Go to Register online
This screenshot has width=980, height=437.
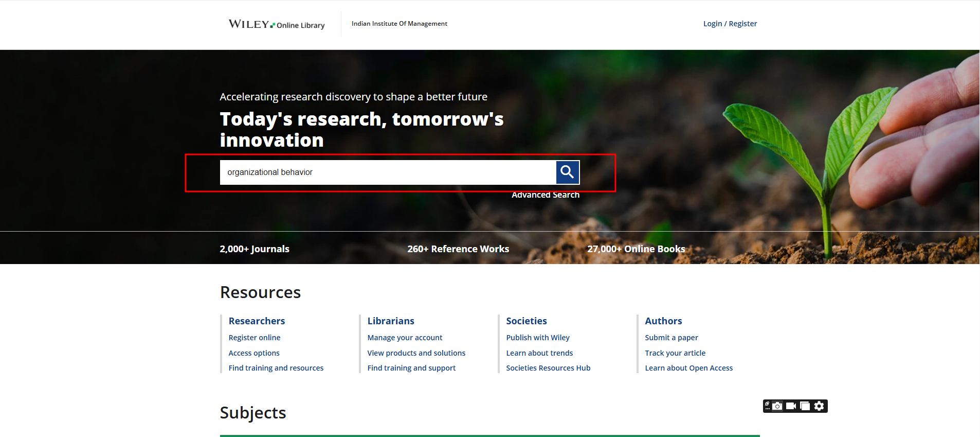click(255, 338)
